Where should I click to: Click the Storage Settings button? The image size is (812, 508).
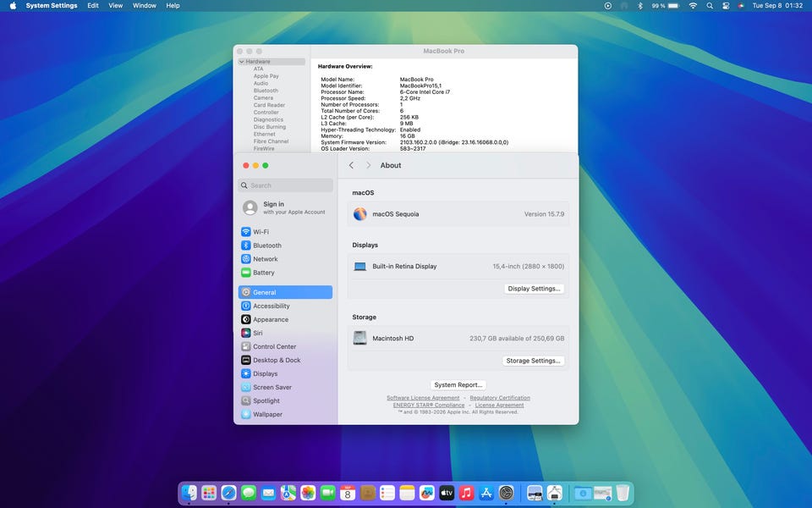click(534, 361)
